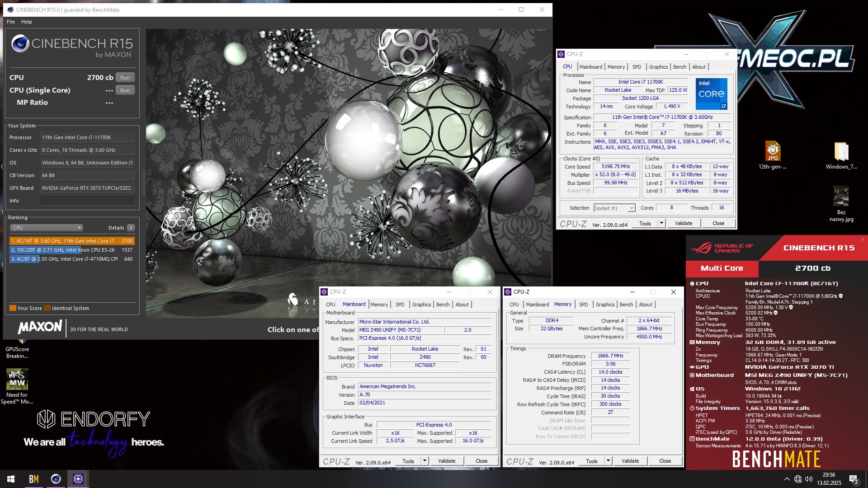Viewport: 868px width, 488px height.
Task: Run the CPU multi-core benchmark
Action: (125, 78)
